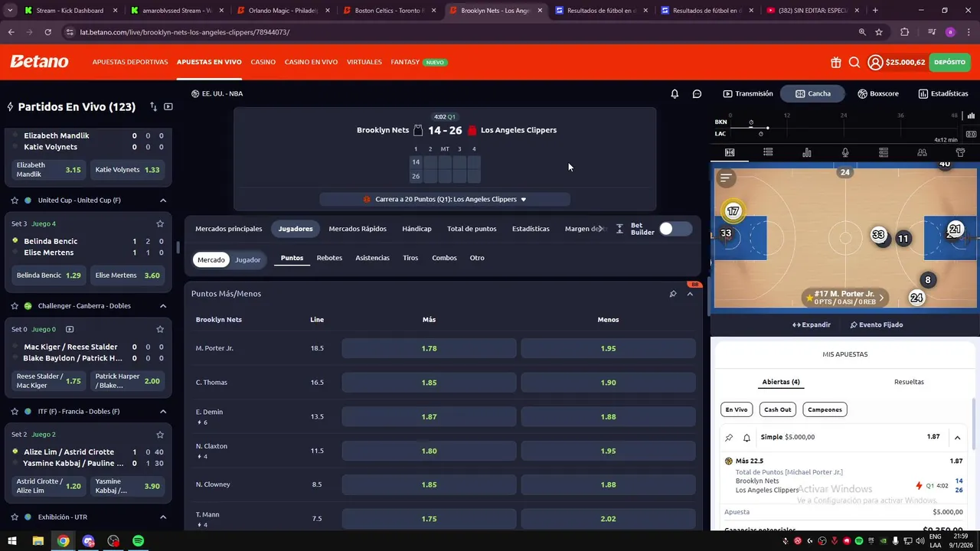The width and height of the screenshot is (980, 551).
Task: Open the bar chart icon in tracker toolbar
Action: pos(806,152)
